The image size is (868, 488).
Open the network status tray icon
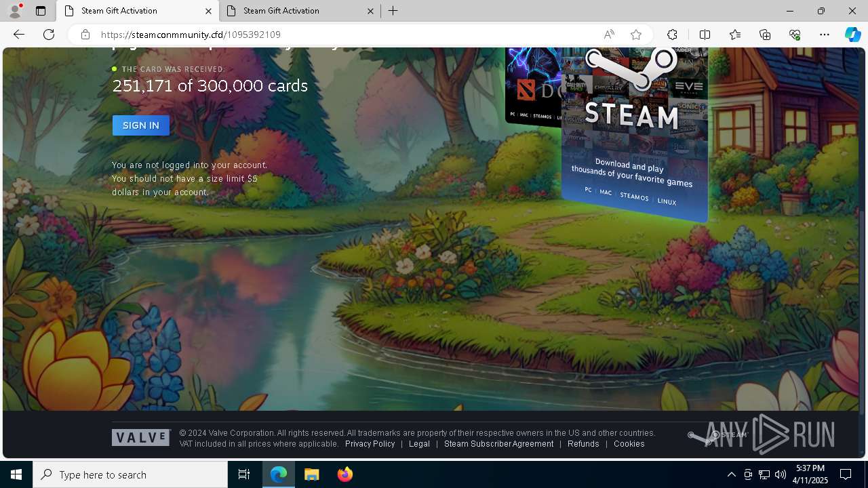pyautogui.click(x=764, y=474)
